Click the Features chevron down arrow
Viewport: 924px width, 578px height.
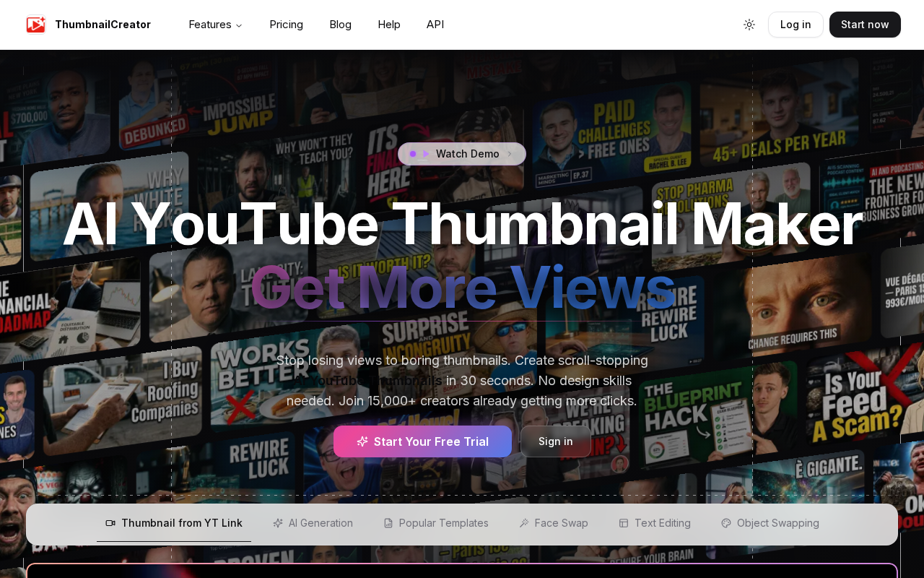(239, 25)
